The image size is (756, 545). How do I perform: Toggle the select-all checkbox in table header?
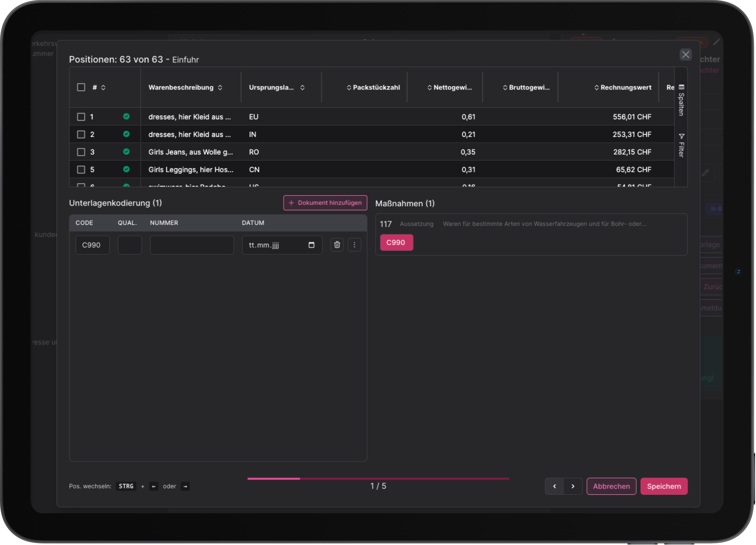click(x=81, y=87)
